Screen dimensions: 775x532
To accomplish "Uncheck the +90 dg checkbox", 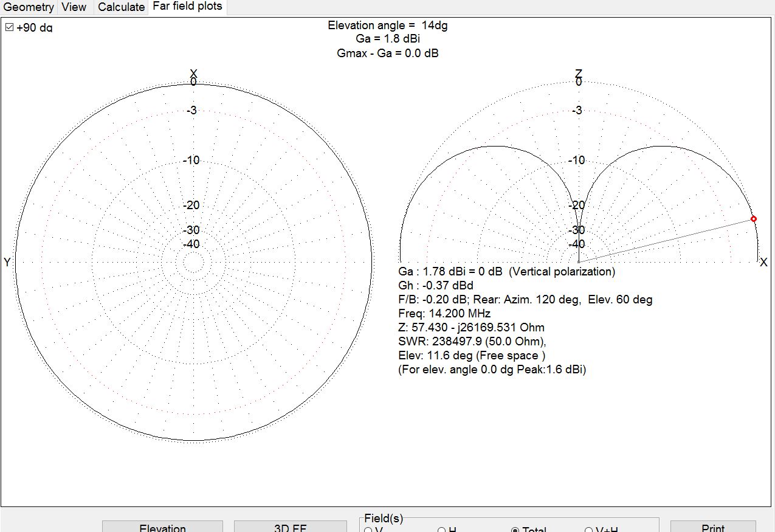I will (x=10, y=27).
